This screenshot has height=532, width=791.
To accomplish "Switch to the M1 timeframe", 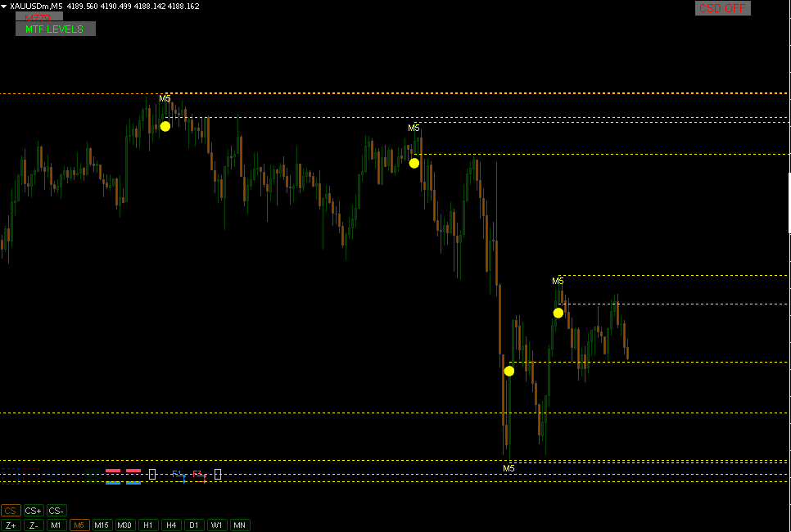I will (x=56, y=525).
